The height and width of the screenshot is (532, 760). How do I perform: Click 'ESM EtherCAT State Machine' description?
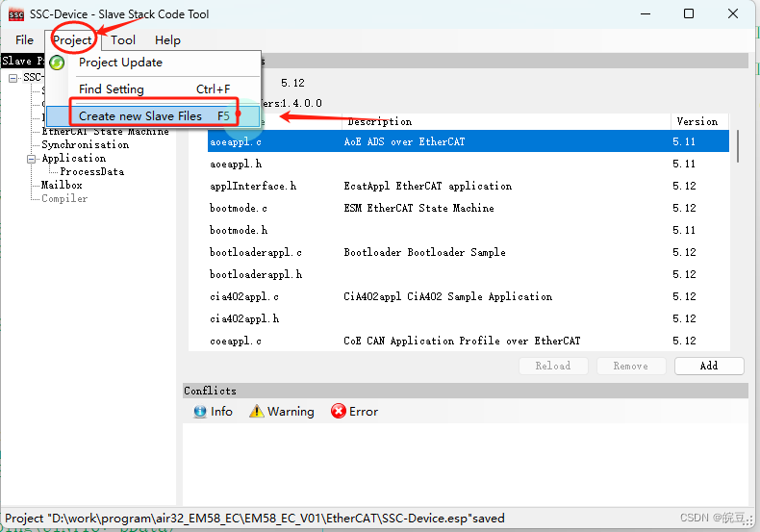[x=418, y=209]
